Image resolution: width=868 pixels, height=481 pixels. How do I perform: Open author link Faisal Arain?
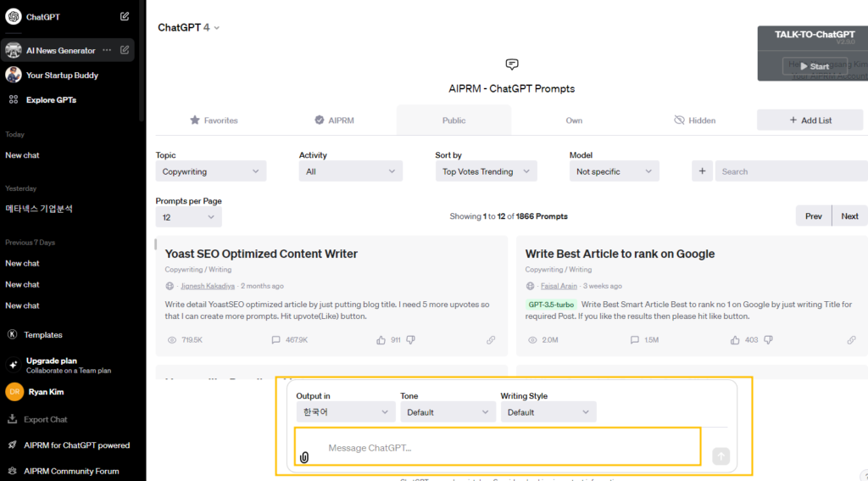[x=559, y=286]
